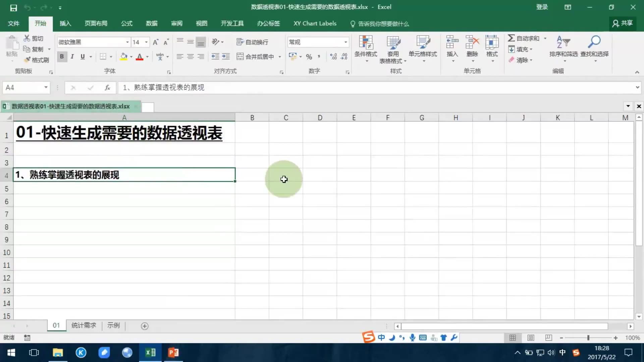The image size is (644, 362).
Task: Switch to the 统计需求 sheet tab
Action: pos(84,325)
